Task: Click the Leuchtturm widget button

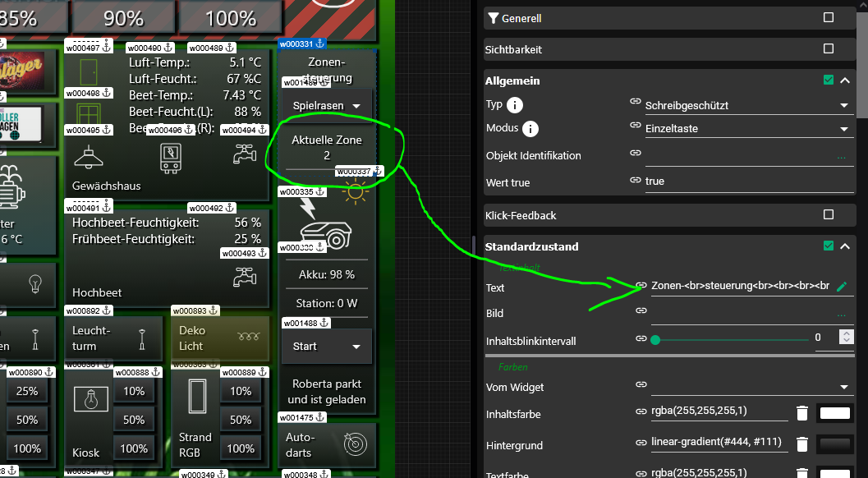Action: (x=113, y=338)
